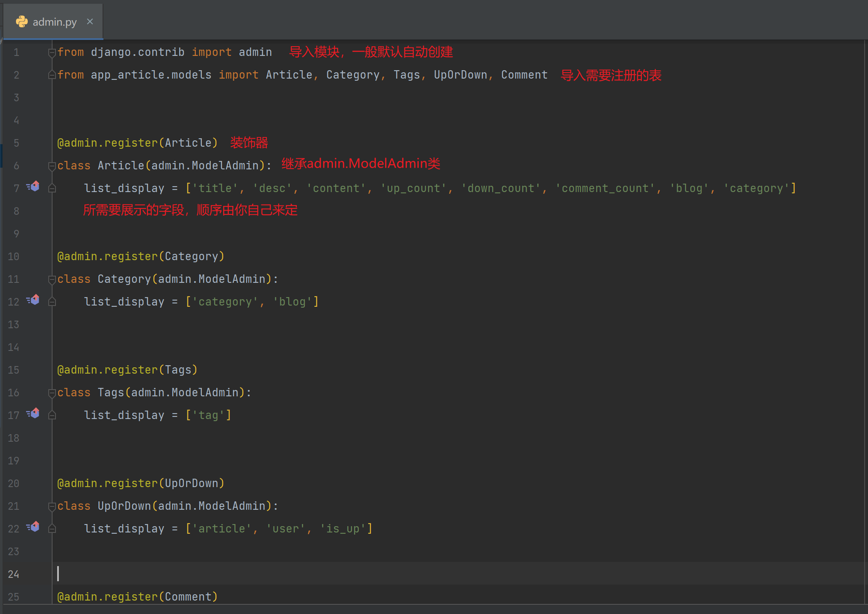Viewport: 868px width, 614px height.
Task: Click the @admin.register(UpOrDown) decorator
Action: click(x=141, y=483)
